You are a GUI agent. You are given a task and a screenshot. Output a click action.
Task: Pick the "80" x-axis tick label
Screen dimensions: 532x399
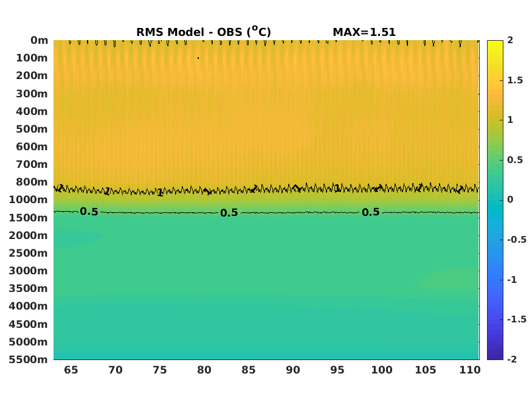tap(204, 370)
